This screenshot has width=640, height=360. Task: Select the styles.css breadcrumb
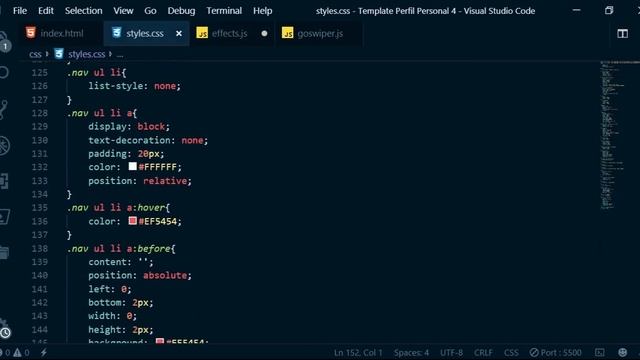click(x=87, y=54)
